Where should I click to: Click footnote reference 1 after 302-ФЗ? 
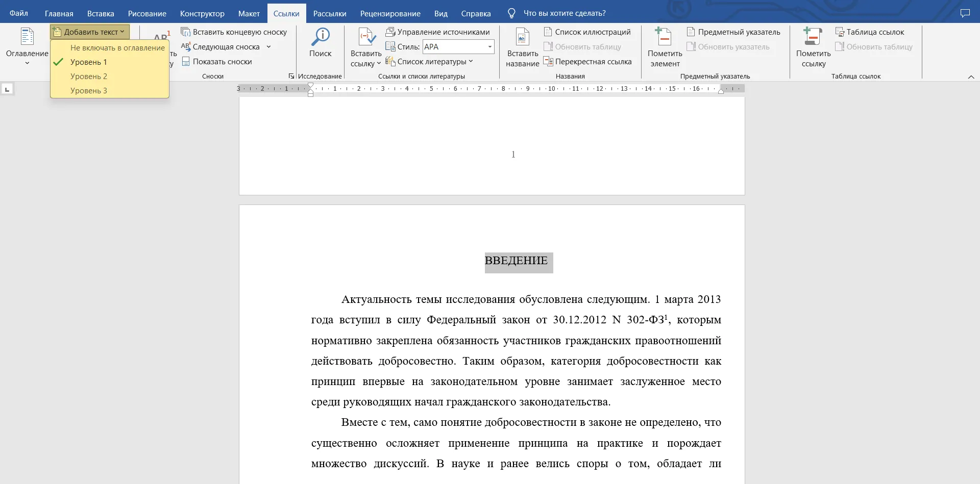tap(666, 317)
